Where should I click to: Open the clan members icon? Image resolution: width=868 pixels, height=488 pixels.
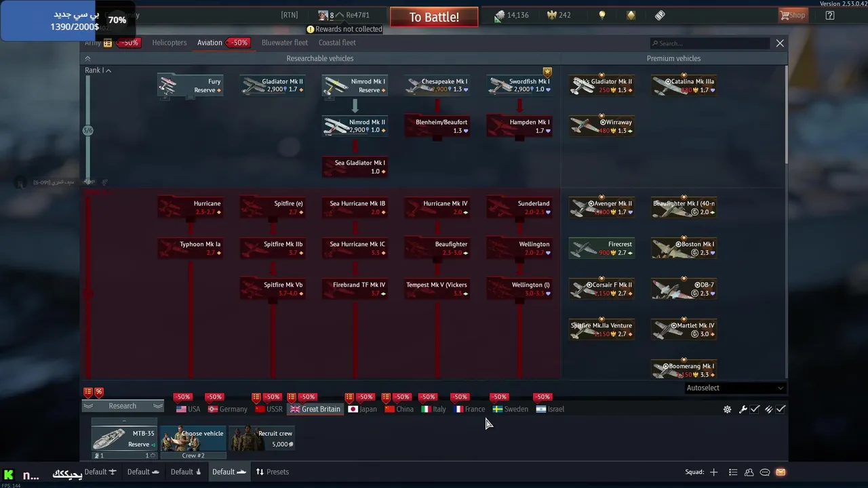(x=749, y=472)
